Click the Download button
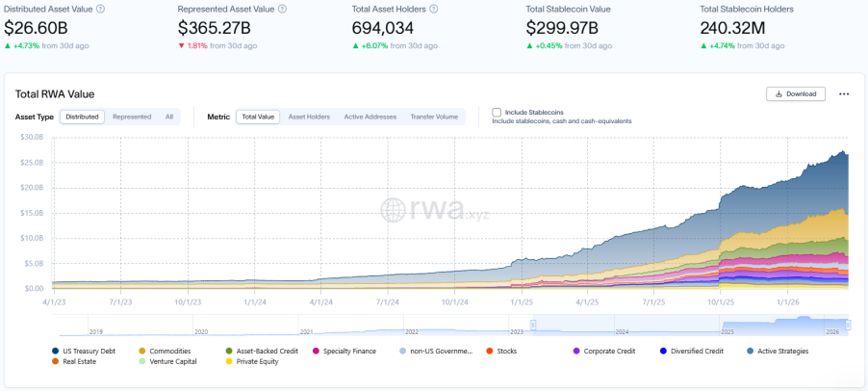The image size is (868, 392). (x=795, y=94)
